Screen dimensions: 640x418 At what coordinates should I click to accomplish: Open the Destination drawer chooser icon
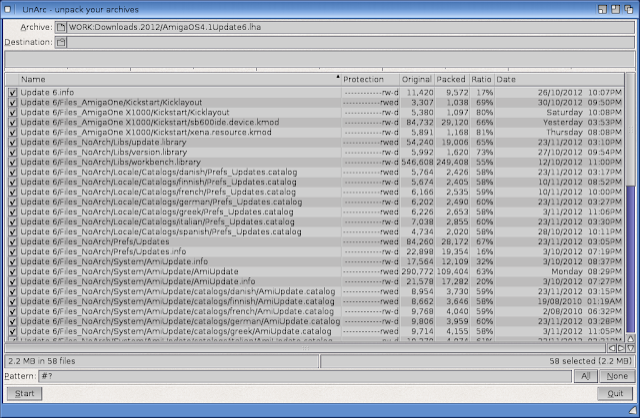pyautogui.click(x=62, y=43)
